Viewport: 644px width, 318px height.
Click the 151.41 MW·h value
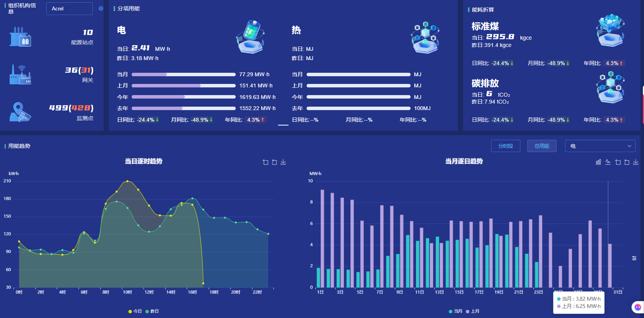point(256,85)
